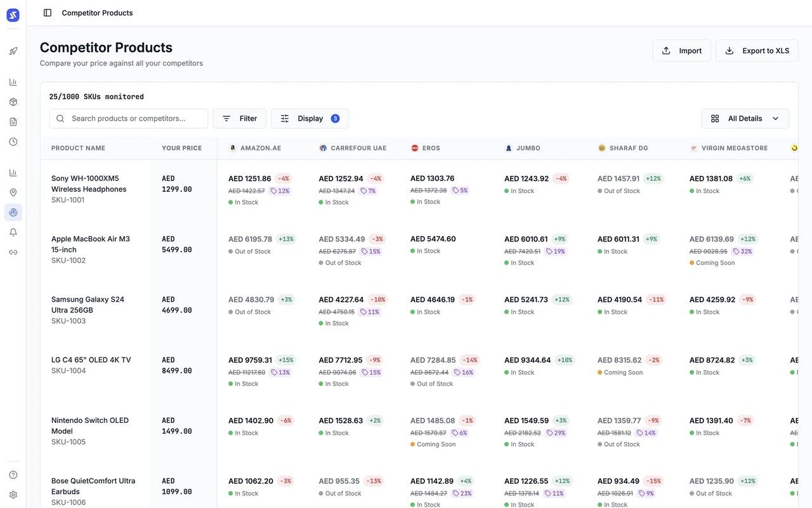Select the LG C4 65" OLED 4K TV product
The image size is (812, 508).
[x=91, y=360]
